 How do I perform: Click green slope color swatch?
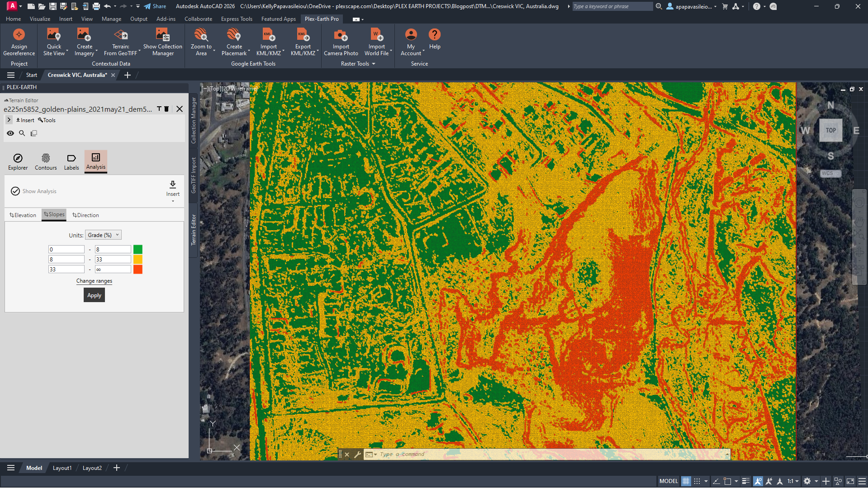point(138,249)
